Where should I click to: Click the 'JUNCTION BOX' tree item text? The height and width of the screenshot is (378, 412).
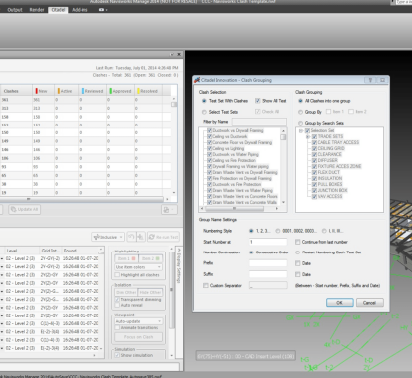[332, 190]
